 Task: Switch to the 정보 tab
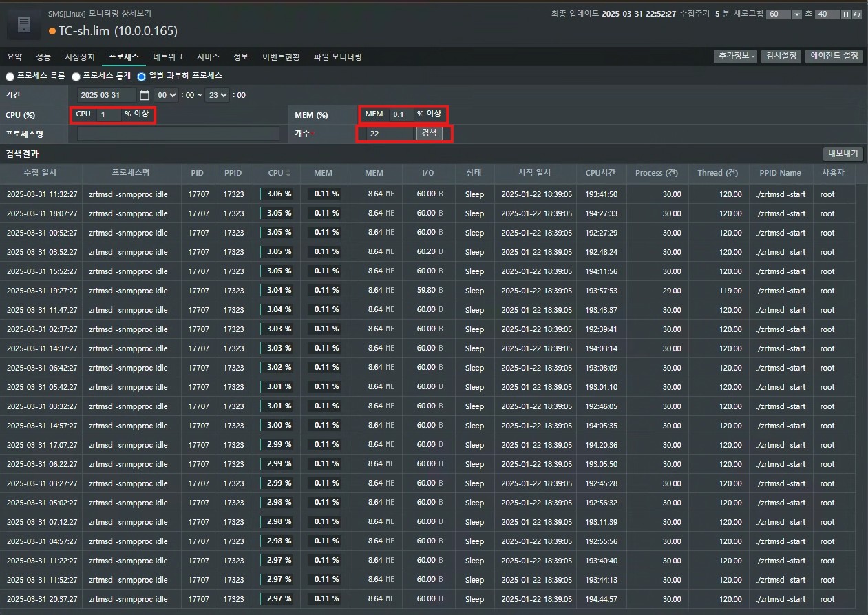(x=241, y=56)
